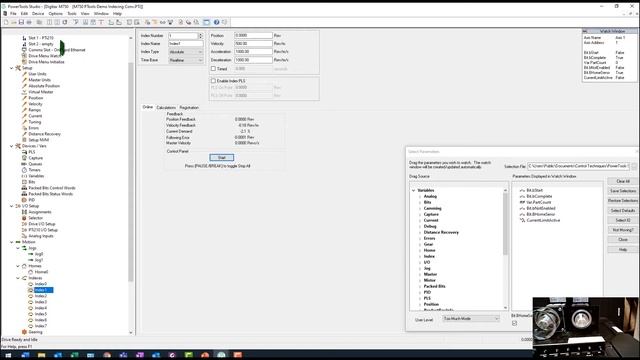Select Home0 in Motion tree
Screen dimensions: 640x360
(x=41, y=272)
